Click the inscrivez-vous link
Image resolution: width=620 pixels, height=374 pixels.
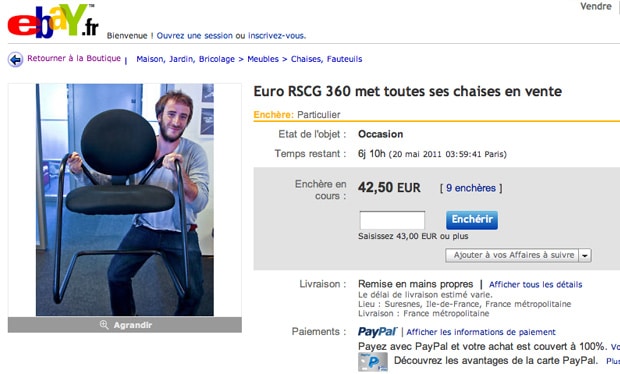(x=277, y=36)
